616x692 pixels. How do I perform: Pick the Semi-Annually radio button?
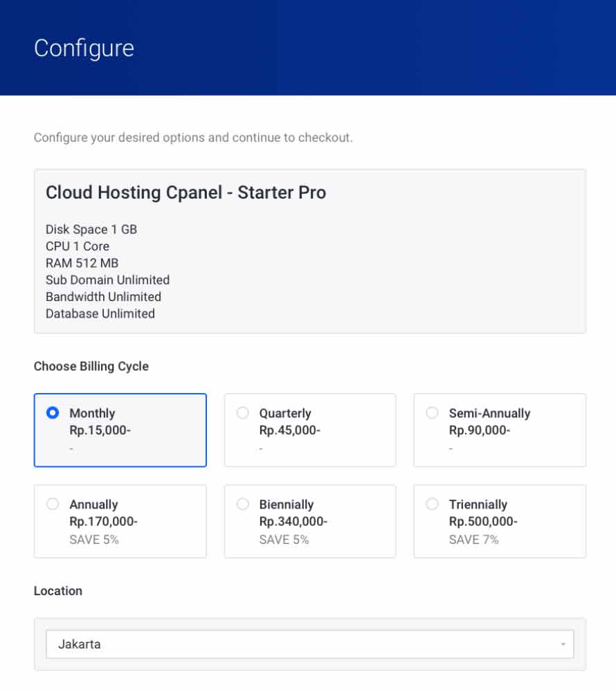point(432,412)
